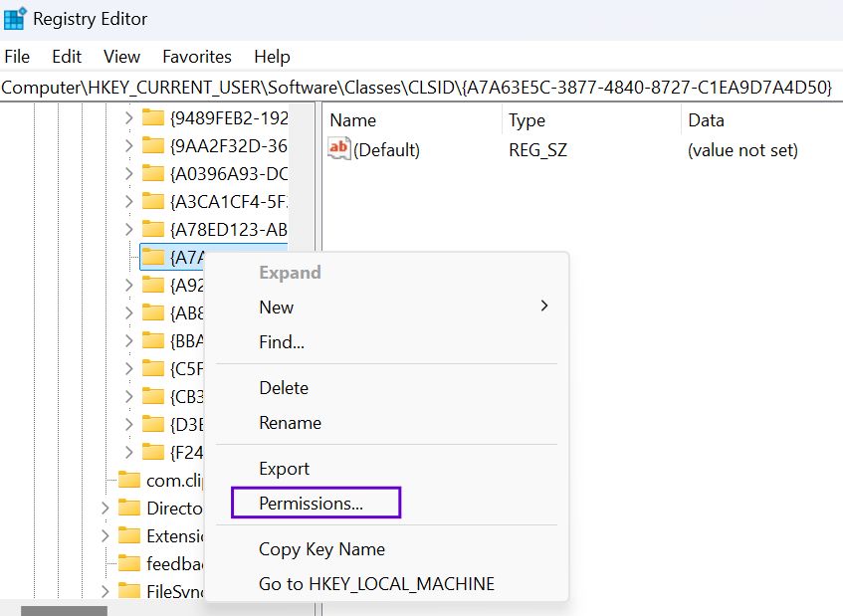Select the {9489FEB2-192 folder icon
843x616 pixels.
click(152, 118)
